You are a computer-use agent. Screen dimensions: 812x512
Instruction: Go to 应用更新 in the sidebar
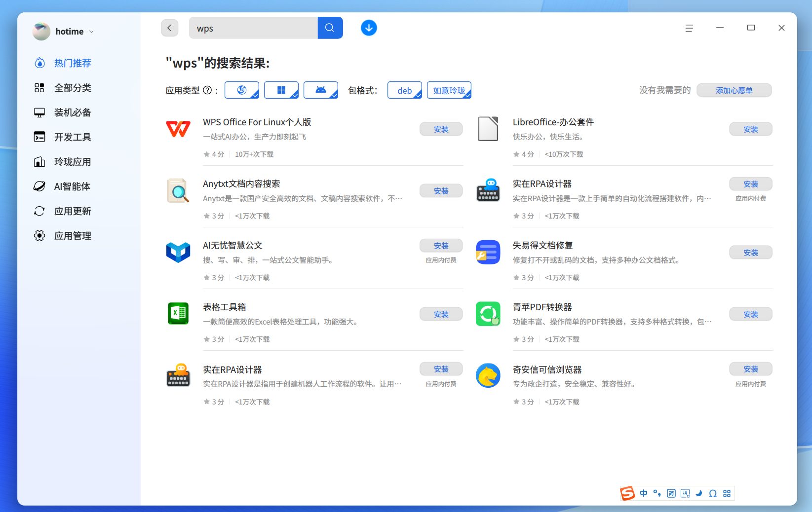pyautogui.click(x=73, y=211)
